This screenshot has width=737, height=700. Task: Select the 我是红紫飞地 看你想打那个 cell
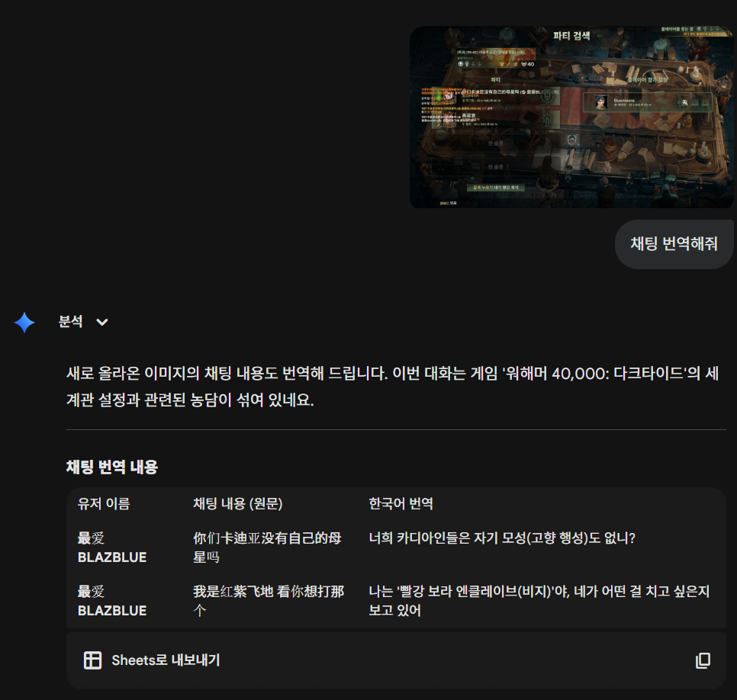pyautogui.click(x=269, y=600)
